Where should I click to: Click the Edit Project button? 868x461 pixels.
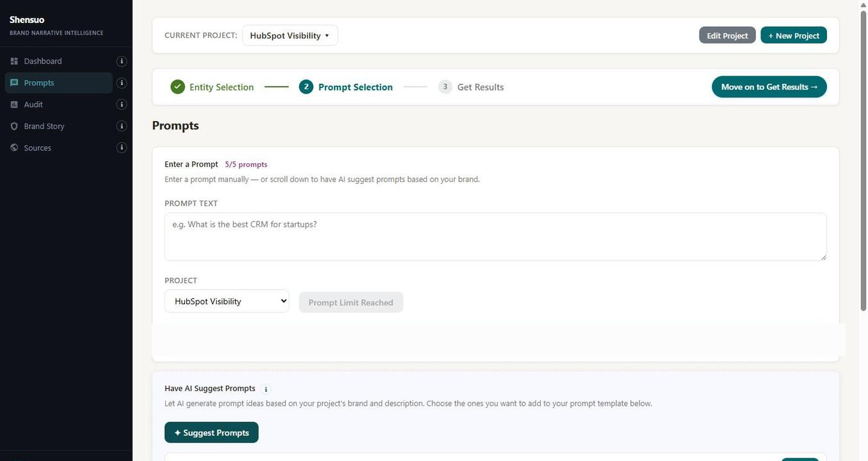[x=727, y=36]
